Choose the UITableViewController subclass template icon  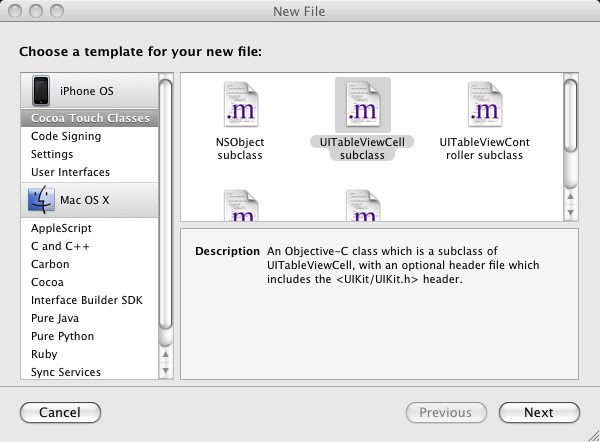(x=485, y=105)
